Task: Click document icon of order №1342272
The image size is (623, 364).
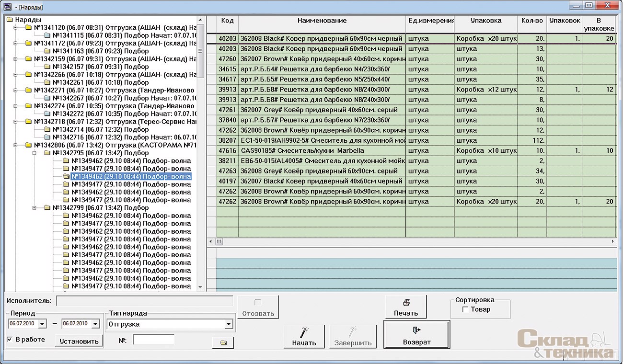Action: point(47,114)
